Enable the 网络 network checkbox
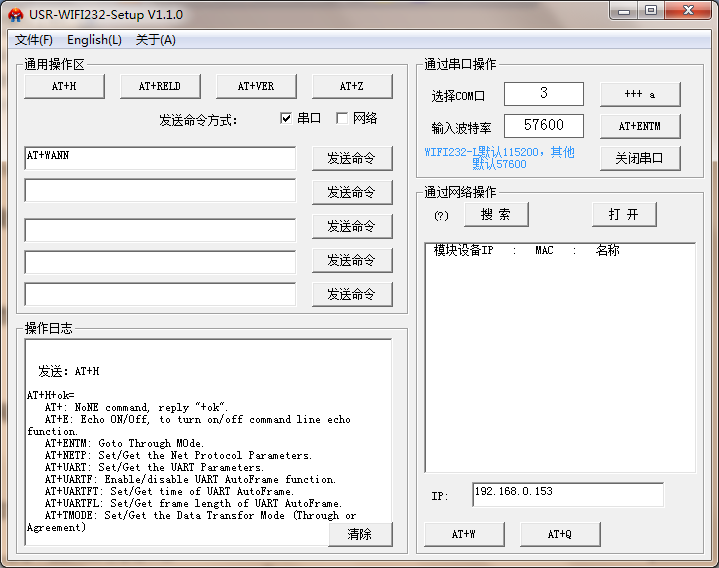The image size is (719, 568). [x=342, y=118]
